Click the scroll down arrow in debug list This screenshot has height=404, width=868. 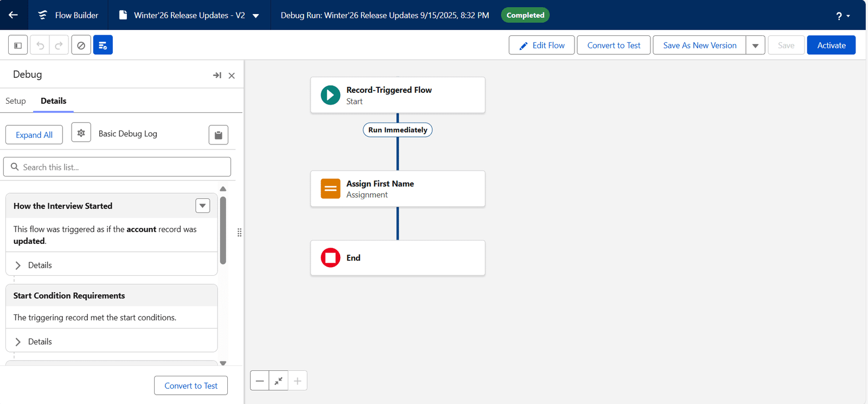pyautogui.click(x=223, y=363)
